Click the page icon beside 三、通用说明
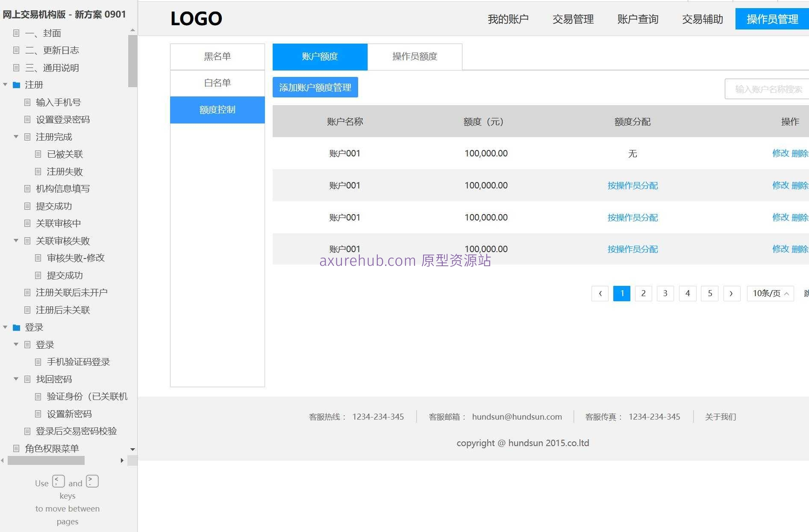This screenshot has height=532, width=809. (x=16, y=68)
